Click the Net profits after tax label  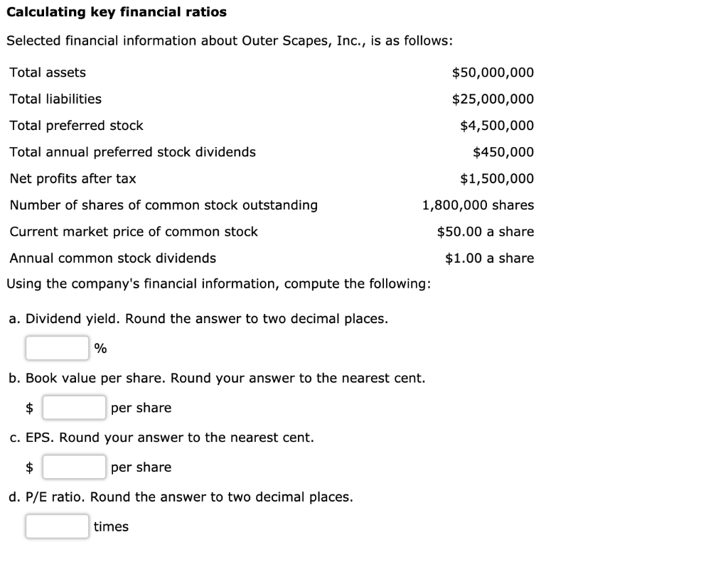pos(71,178)
